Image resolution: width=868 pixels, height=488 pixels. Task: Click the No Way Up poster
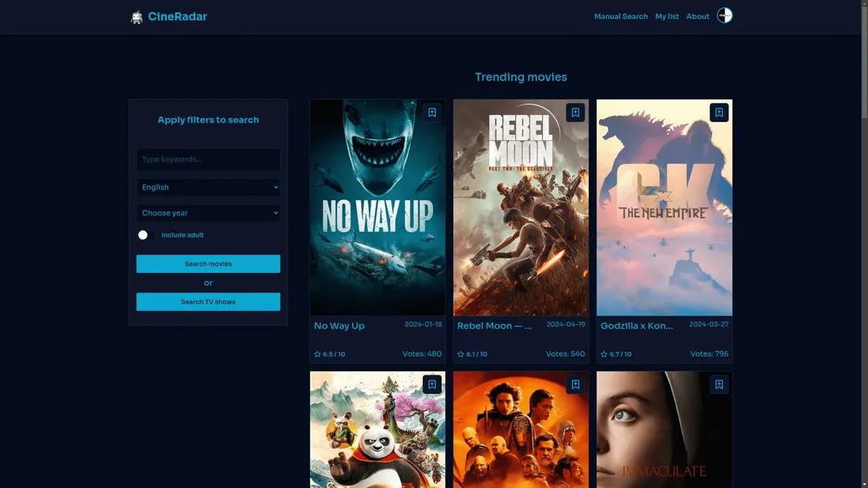pos(377,207)
